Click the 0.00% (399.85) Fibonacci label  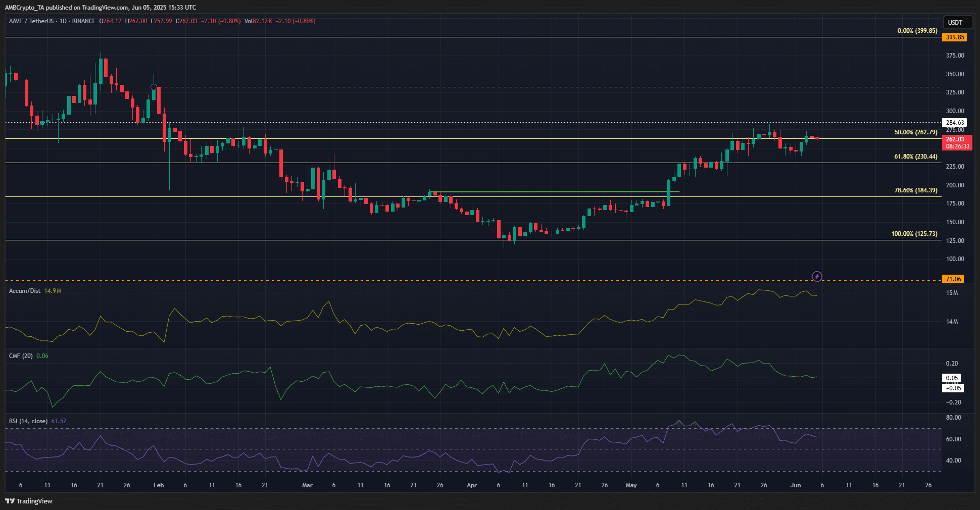917,31
